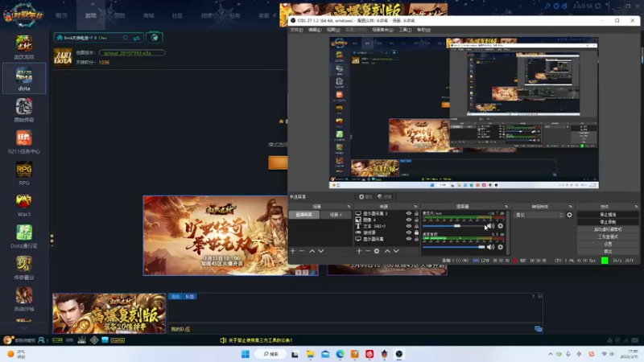Toggle visibility of bottom 显示器采集 source
Image resolution: width=644 pixels, height=362 pixels.
409,239
